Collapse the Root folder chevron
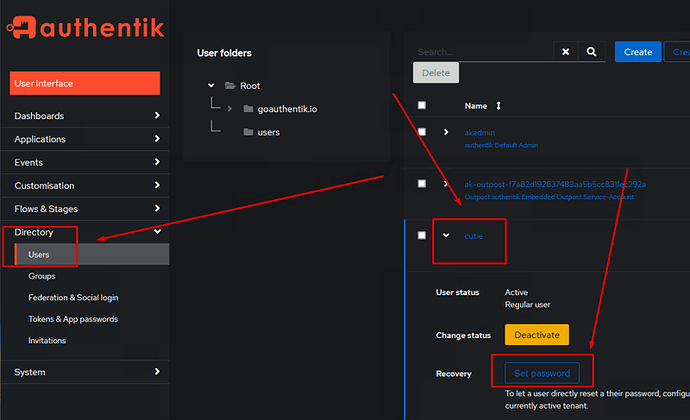The width and height of the screenshot is (690, 420). coord(211,85)
